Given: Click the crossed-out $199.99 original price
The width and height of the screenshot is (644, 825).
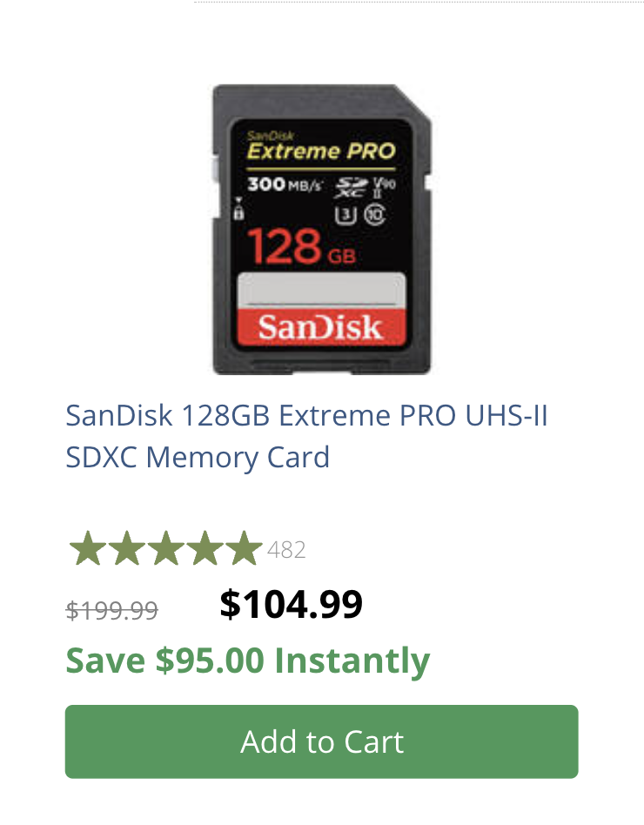Looking at the screenshot, I should (x=112, y=611).
